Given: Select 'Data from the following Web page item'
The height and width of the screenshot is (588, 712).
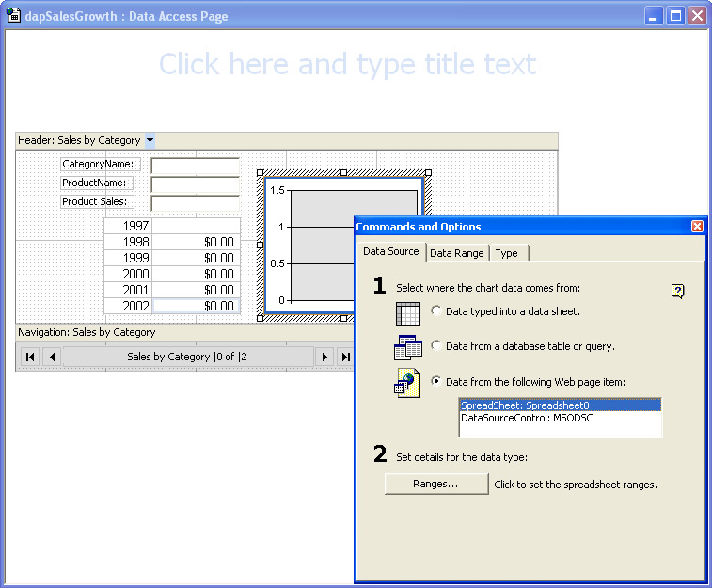Looking at the screenshot, I should 436,381.
